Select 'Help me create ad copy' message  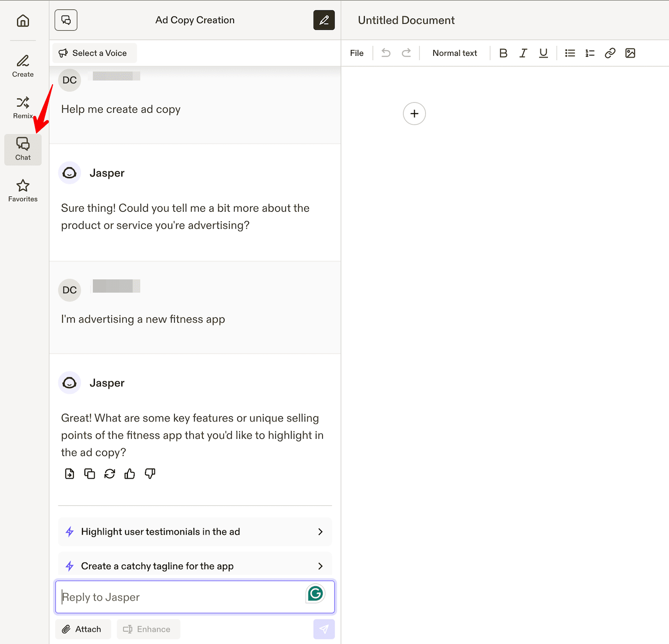tap(121, 109)
